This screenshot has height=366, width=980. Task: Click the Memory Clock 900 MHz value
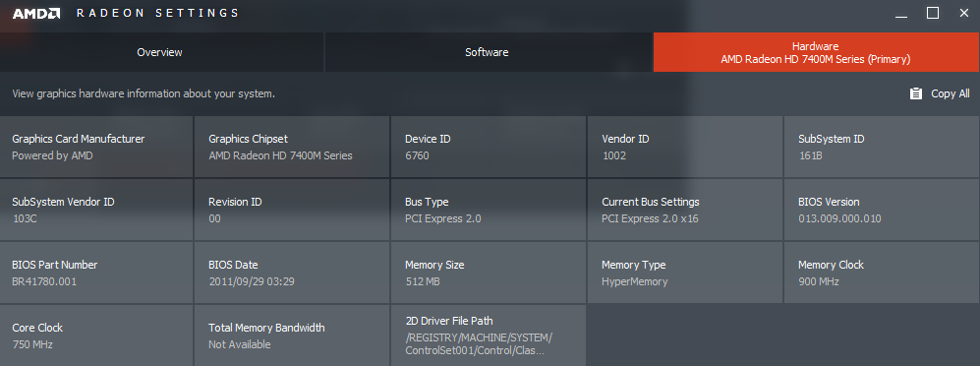[819, 281]
